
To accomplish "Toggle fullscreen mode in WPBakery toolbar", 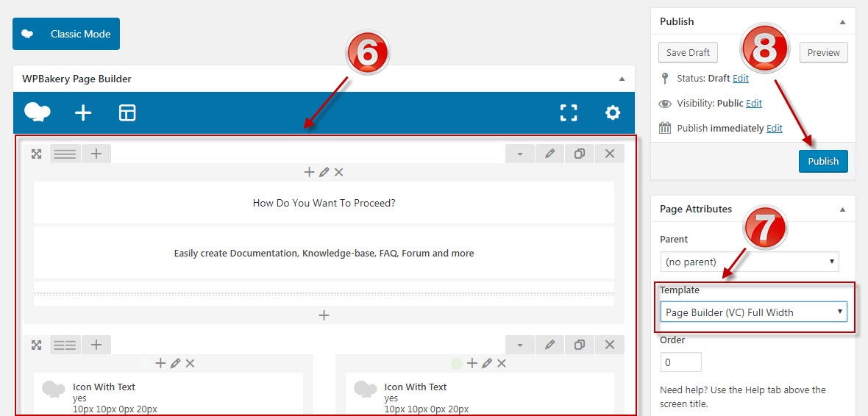I will click(569, 112).
